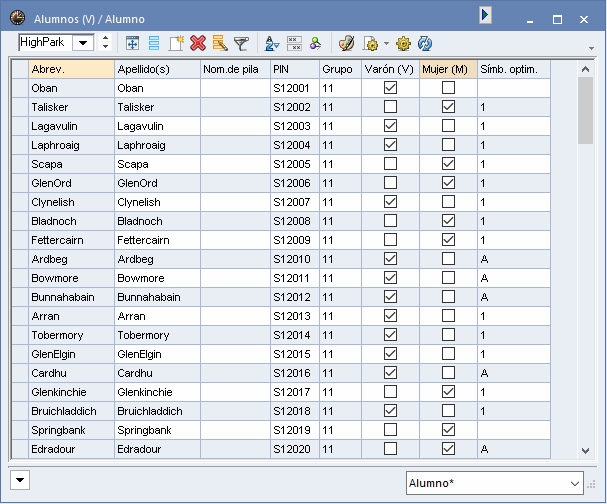Viewport: 607px width, 504px height.
Task: Click the red X delete icon
Action: point(198,43)
